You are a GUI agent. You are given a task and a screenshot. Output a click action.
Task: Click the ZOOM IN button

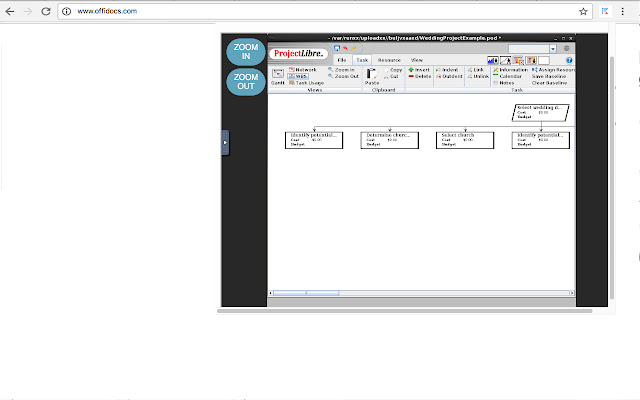pos(246,52)
